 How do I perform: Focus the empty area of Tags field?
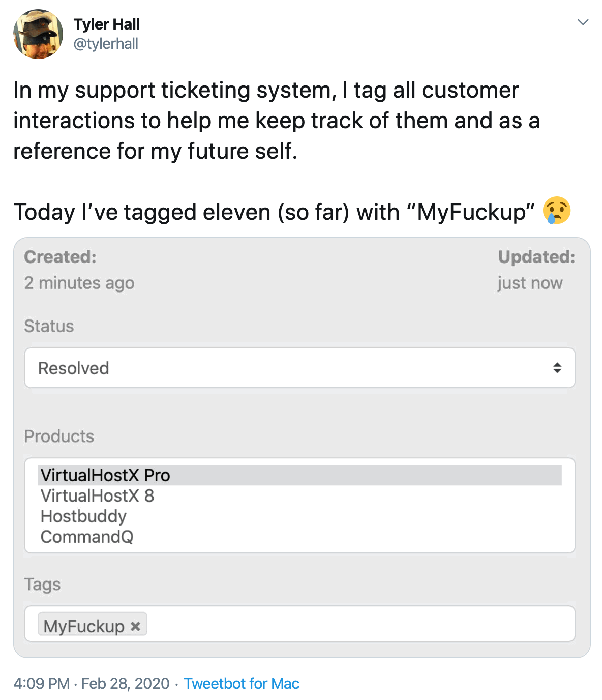point(356,624)
